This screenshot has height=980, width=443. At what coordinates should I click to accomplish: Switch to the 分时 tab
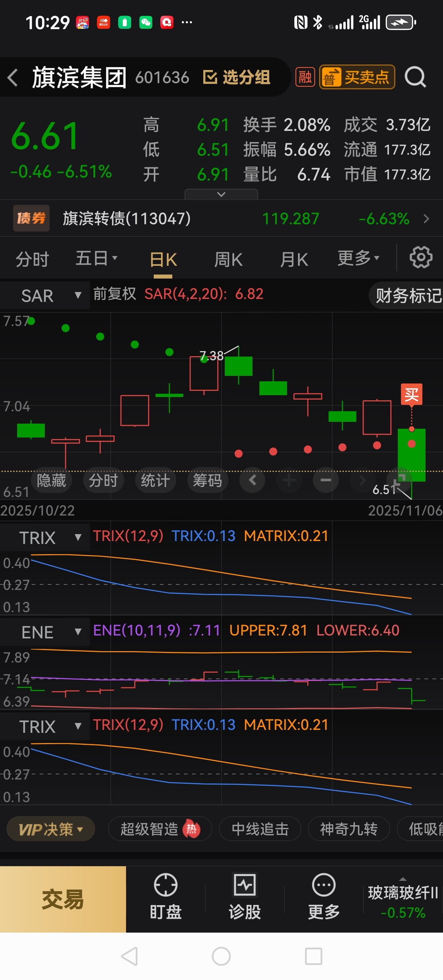pos(32,260)
